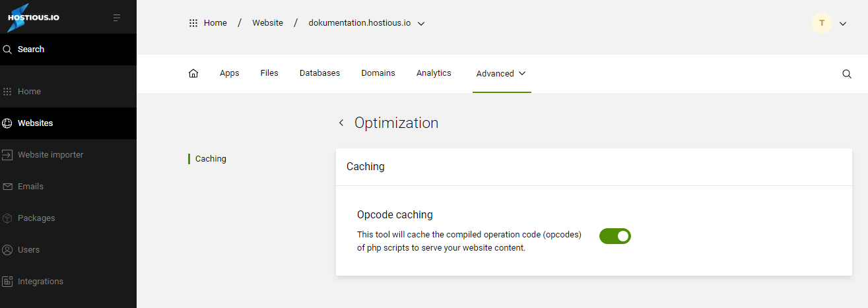Switch to the Analytics tab
Image resolution: width=868 pixels, height=308 pixels.
pyautogui.click(x=434, y=73)
